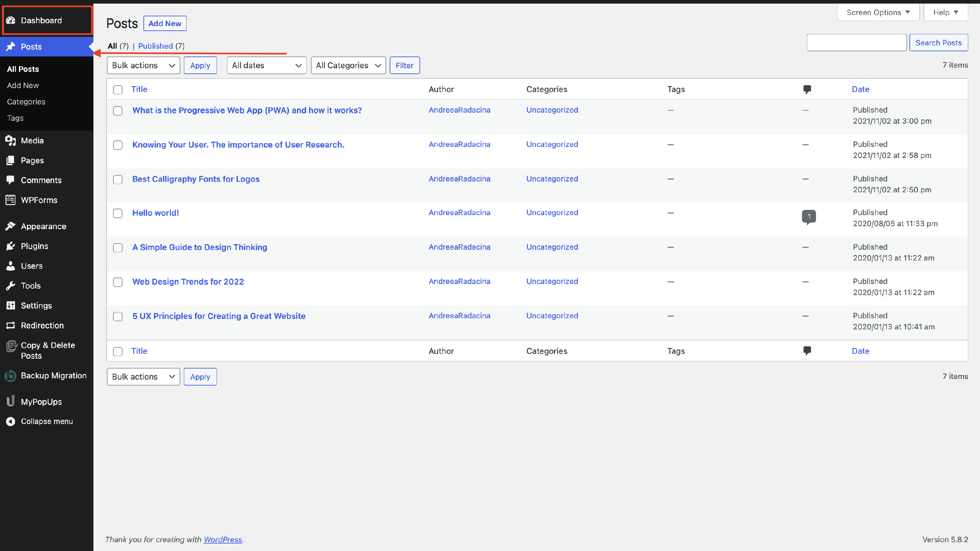Click the Appearance paintbrush icon

[11, 226]
